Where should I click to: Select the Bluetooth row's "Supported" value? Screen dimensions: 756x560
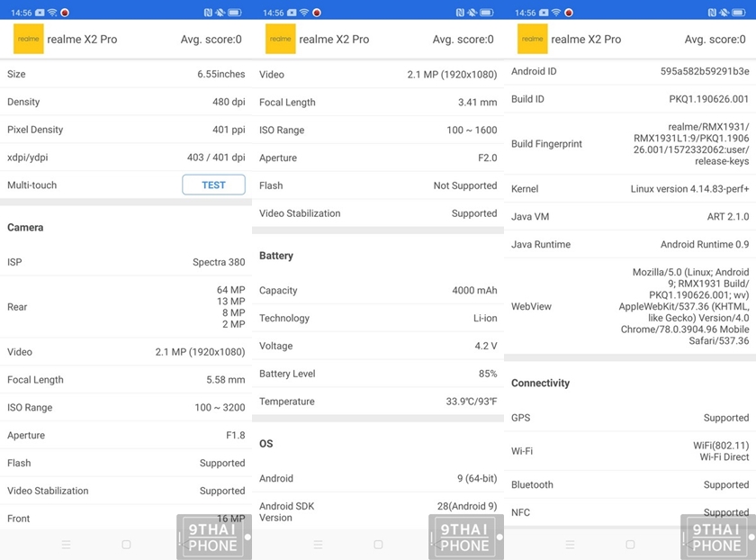726,484
